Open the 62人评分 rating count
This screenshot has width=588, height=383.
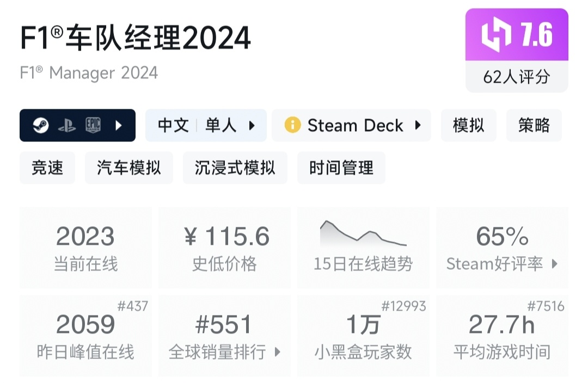coord(516,77)
